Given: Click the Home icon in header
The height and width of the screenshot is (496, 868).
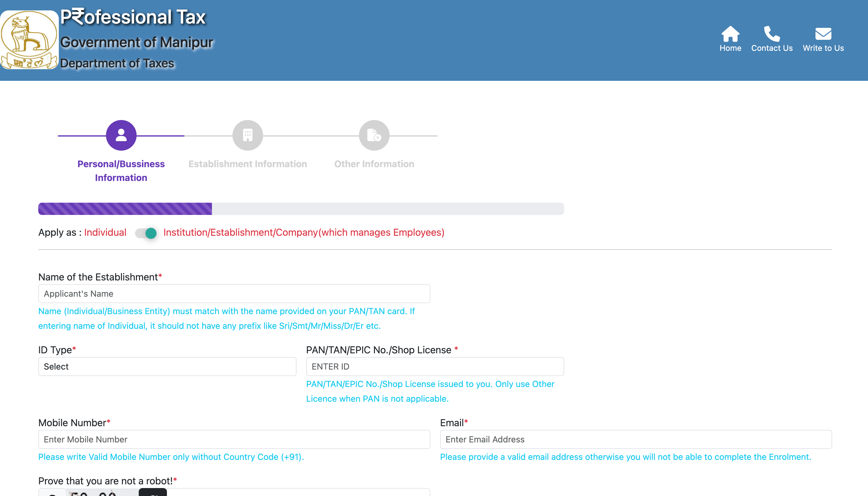Looking at the screenshot, I should coord(730,34).
